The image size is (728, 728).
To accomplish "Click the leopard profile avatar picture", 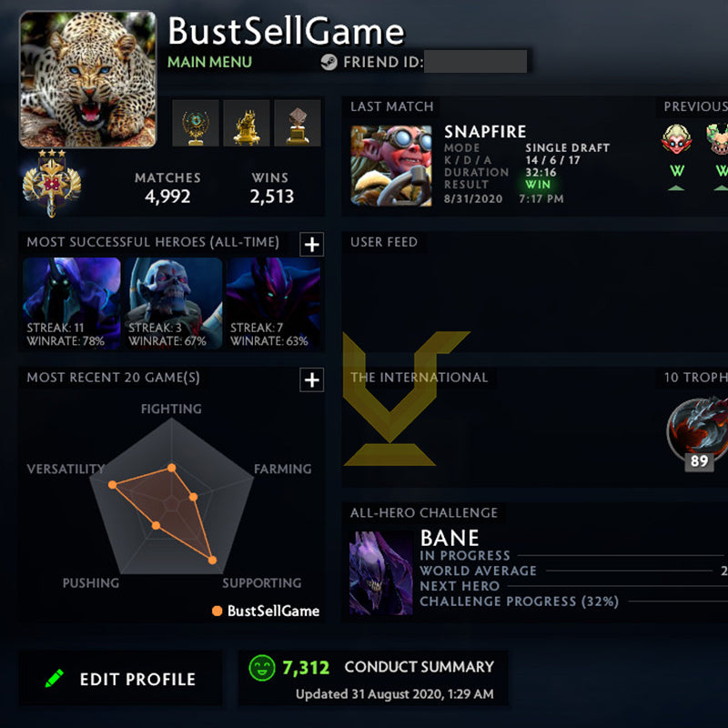I will pyautogui.click(x=87, y=79).
